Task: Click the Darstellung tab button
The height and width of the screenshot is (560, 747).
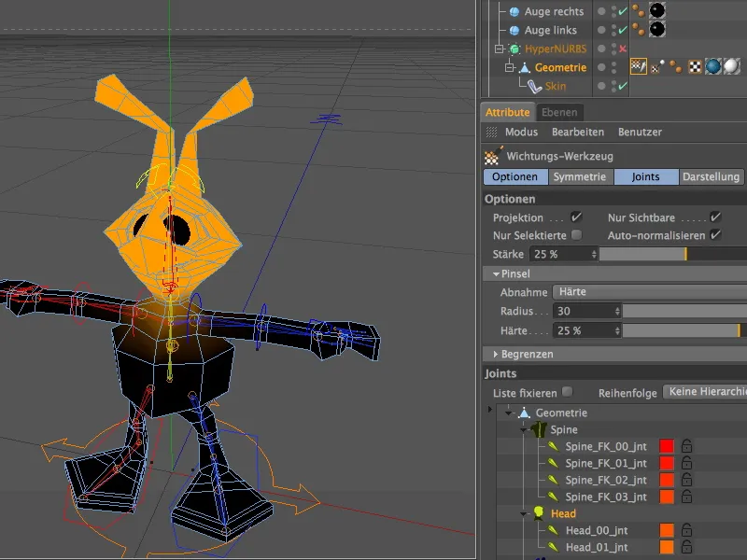Action: [711, 176]
